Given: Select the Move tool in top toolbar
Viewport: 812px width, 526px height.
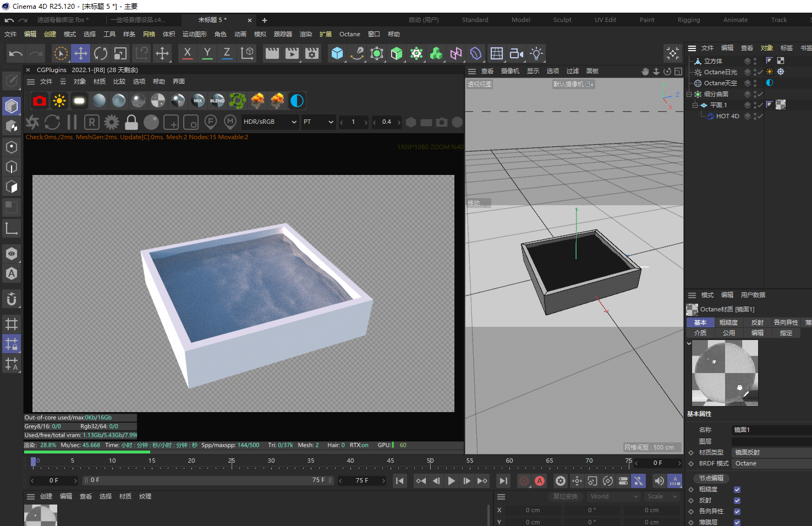Looking at the screenshot, I should 81,53.
